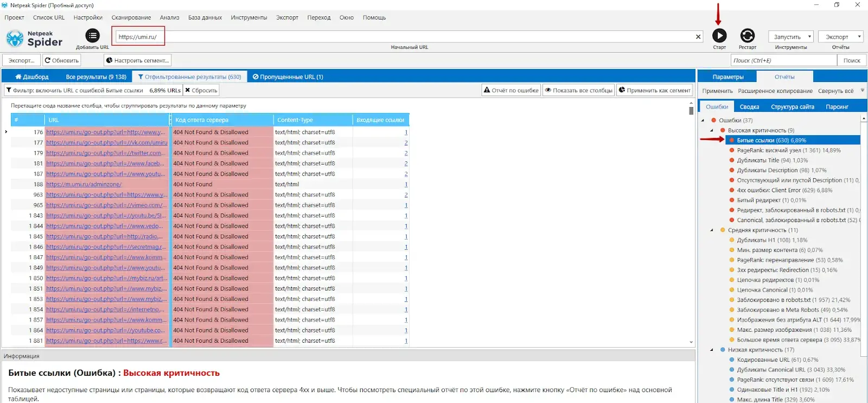868x403 pixels.
Task: Show all columns (Показать все столбцы)
Action: click(578, 90)
